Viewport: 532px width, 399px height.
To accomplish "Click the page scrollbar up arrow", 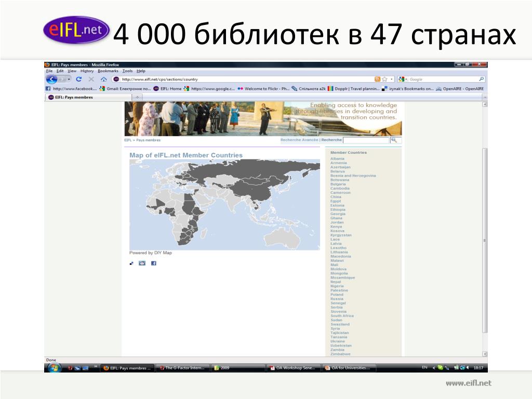I will tap(485, 104).
